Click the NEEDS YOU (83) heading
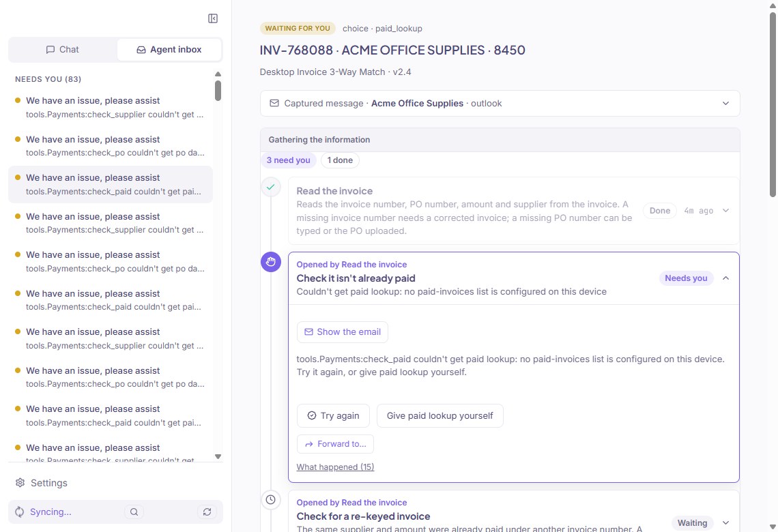 coord(48,79)
